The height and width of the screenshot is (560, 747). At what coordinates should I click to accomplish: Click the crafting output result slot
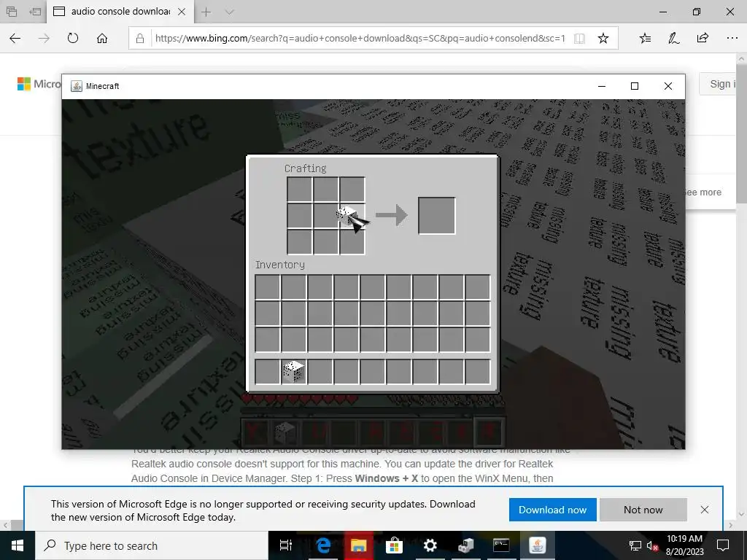pyautogui.click(x=436, y=216)
